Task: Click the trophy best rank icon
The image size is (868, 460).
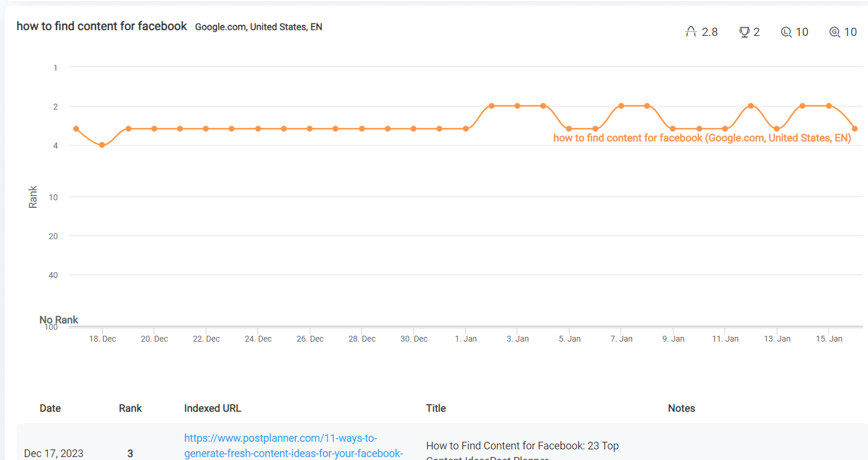Action: [x=744, y=32]
